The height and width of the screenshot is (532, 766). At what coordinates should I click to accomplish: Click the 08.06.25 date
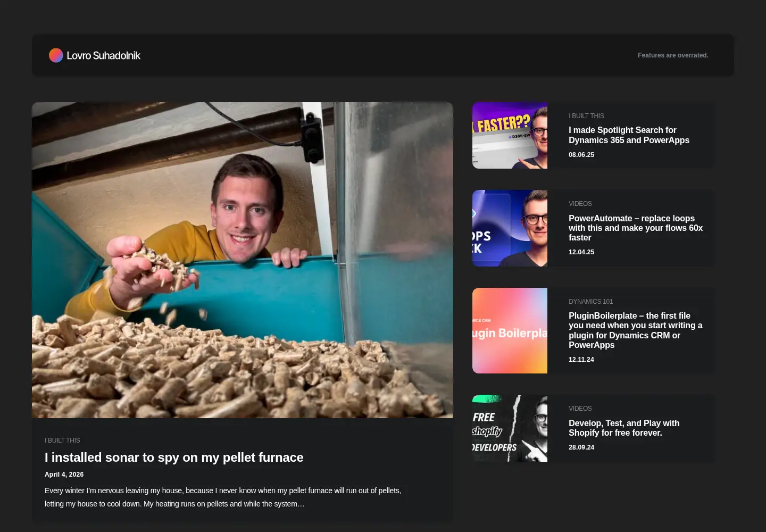click(581, 155)
